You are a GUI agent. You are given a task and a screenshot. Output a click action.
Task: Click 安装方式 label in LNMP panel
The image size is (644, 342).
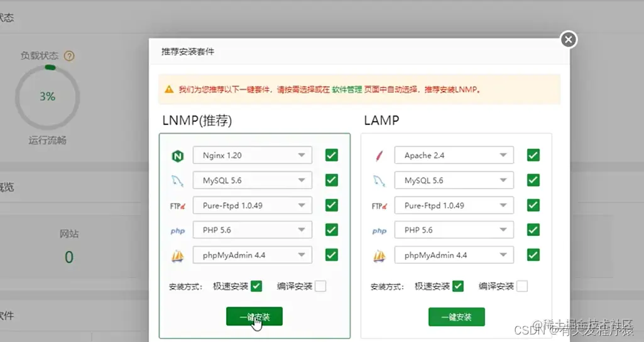(x=185, y=287)
